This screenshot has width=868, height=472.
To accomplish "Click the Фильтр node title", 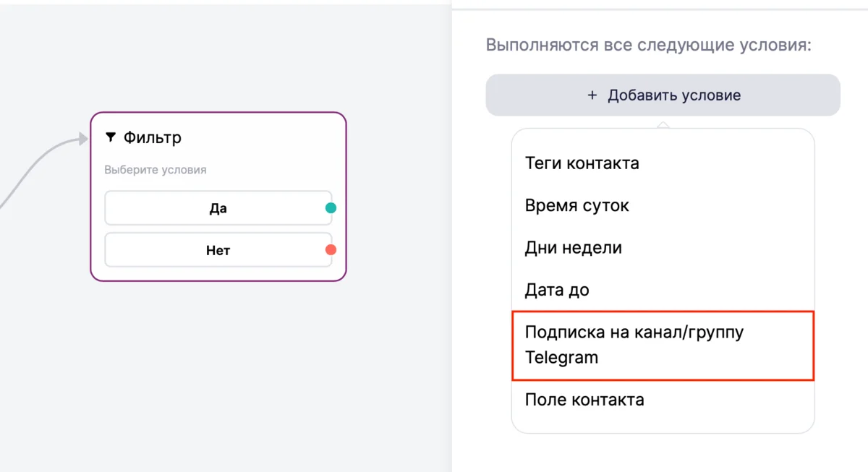I will tap(152, 137).
